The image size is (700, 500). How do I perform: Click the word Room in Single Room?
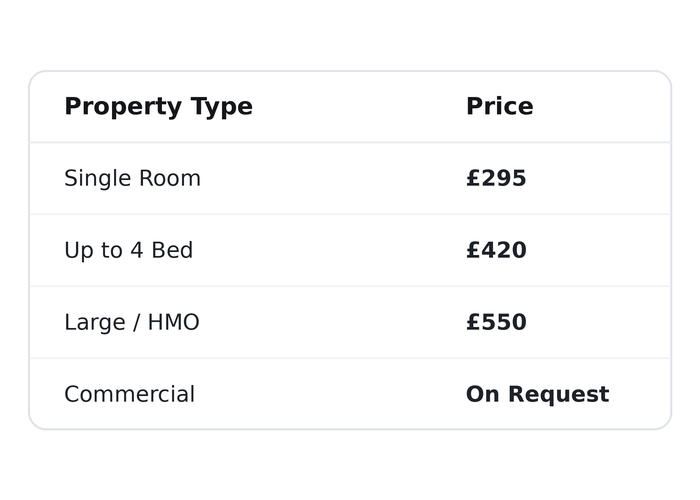pyautogui.click(x=170, y=178)
